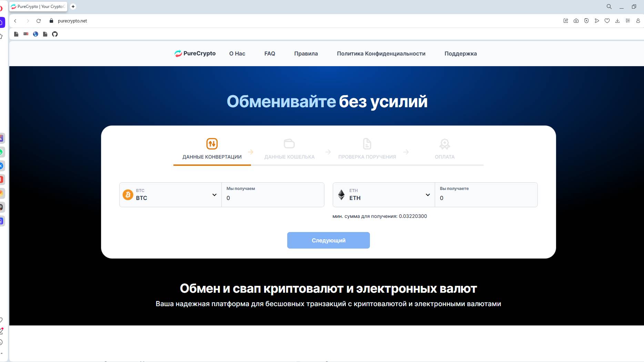Click the Обмен и свап криптовалют heading

pyautogui.click(x=328, y=289)
